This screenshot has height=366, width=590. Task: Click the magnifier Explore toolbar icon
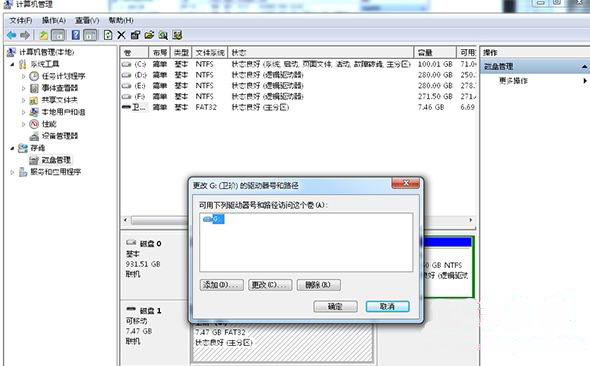point(163,35)
